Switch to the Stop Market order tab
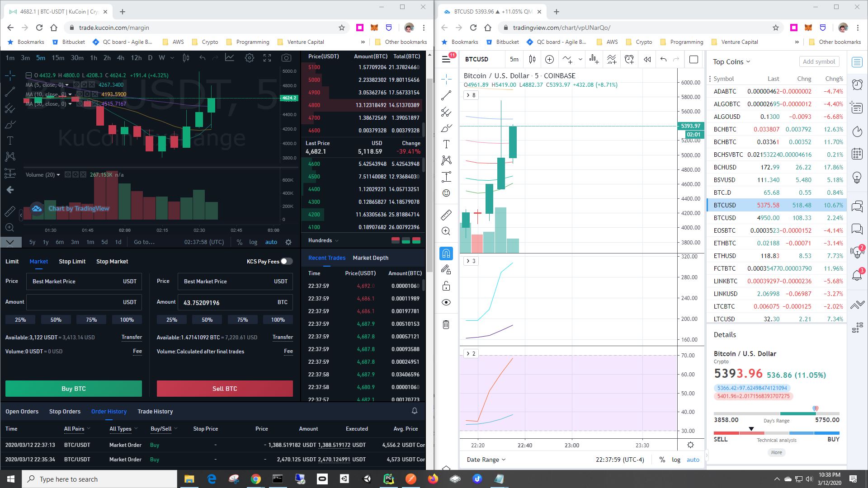Image resolution: width=868 pixels, height=488 pixels. coord(112,261)
